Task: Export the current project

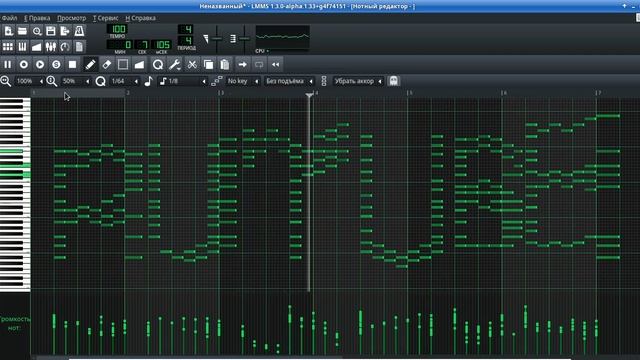Action: [65, 31]
